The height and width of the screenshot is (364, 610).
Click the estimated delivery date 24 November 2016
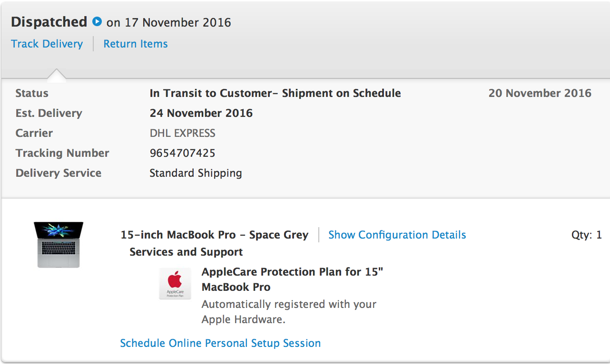click(x=201, y=113)
